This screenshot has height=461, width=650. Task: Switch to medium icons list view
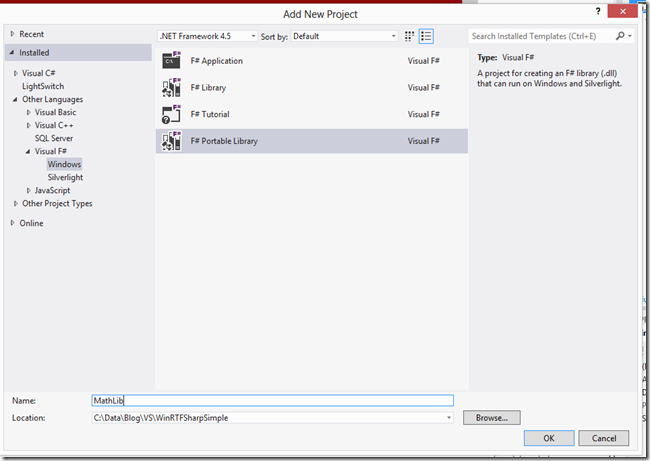coord(426,36)
